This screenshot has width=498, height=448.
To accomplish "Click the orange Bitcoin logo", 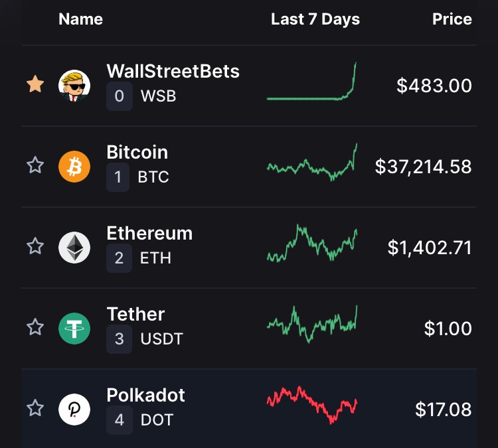I will pos(74,167).
